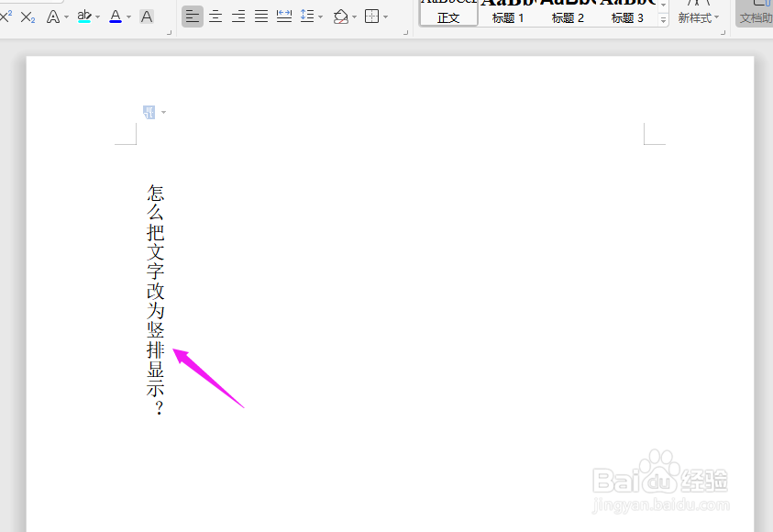Expand the borders options dropdown
773x532 pixels.
pos(384,16)
